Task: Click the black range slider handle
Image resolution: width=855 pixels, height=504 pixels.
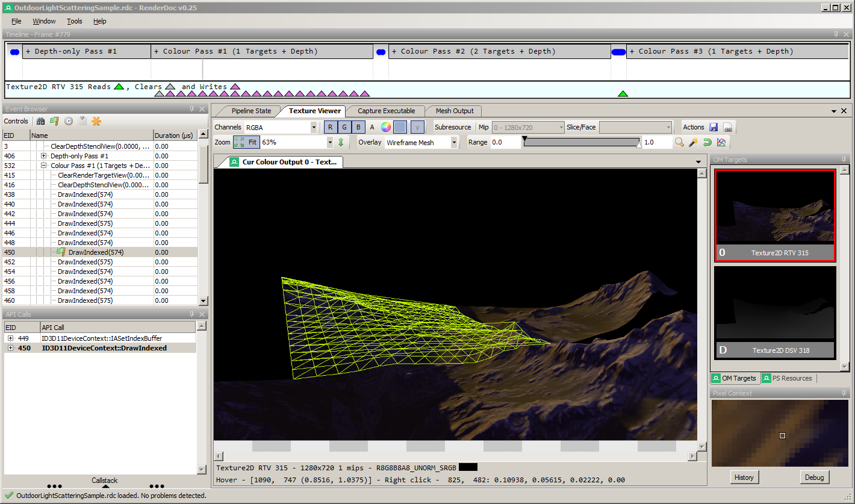Action: (524, 139)
